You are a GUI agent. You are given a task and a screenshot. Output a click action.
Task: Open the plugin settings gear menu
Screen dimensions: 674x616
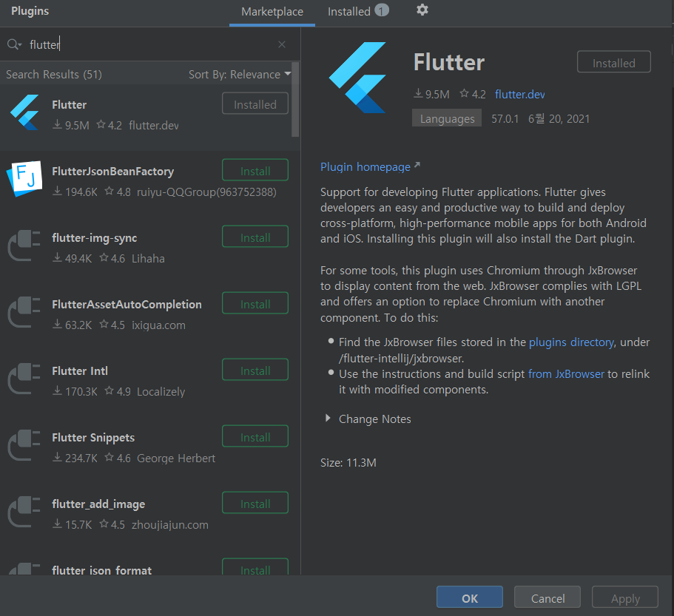422,10
